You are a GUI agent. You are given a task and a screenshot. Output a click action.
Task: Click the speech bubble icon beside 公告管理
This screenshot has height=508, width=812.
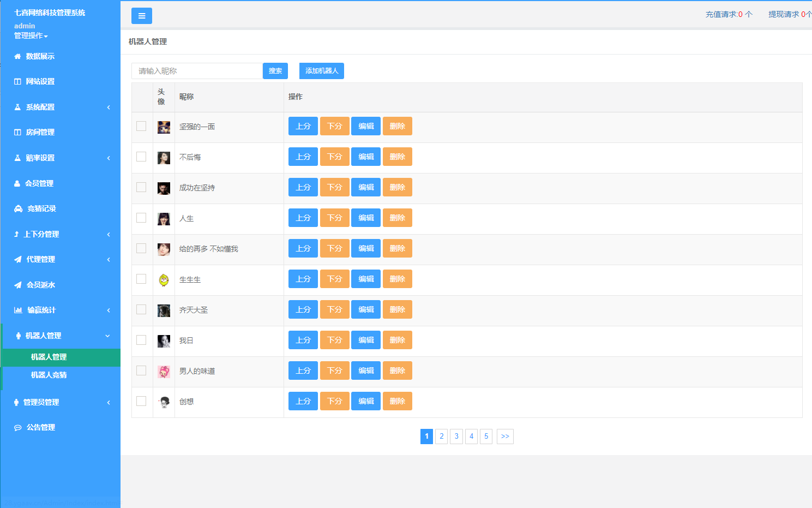[18, 427]
